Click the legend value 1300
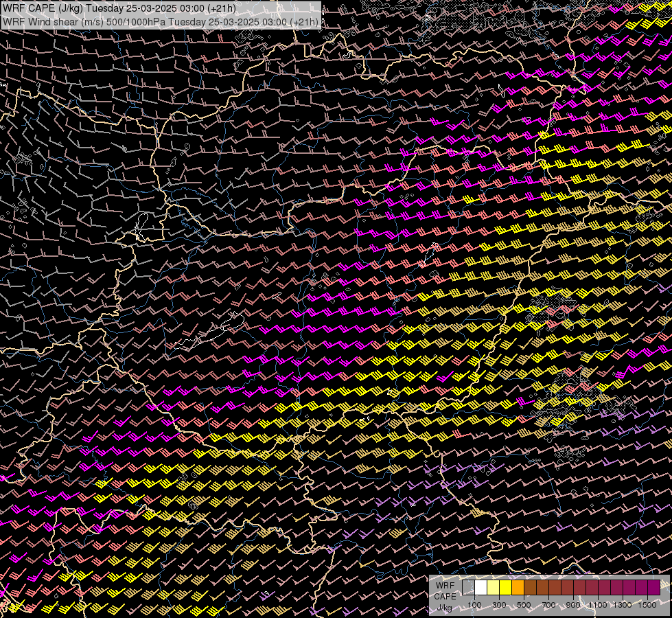The height and width of the screenshot is (618, 672). pyautogui.click(x=623, y=605)
